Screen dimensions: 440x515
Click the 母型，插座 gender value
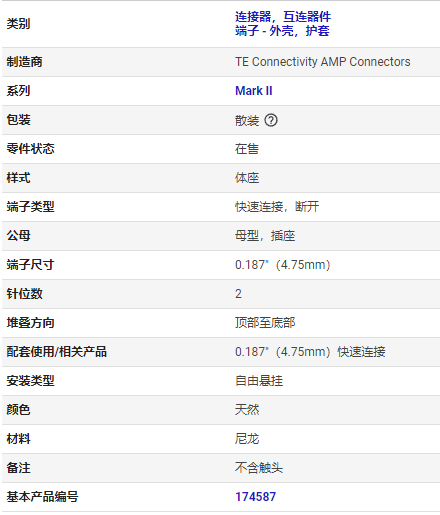click(265, 236)
